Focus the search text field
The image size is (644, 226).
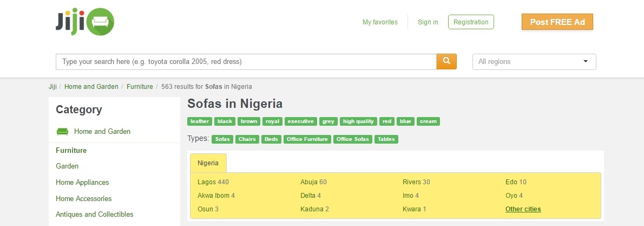click(x=246, y=62)
